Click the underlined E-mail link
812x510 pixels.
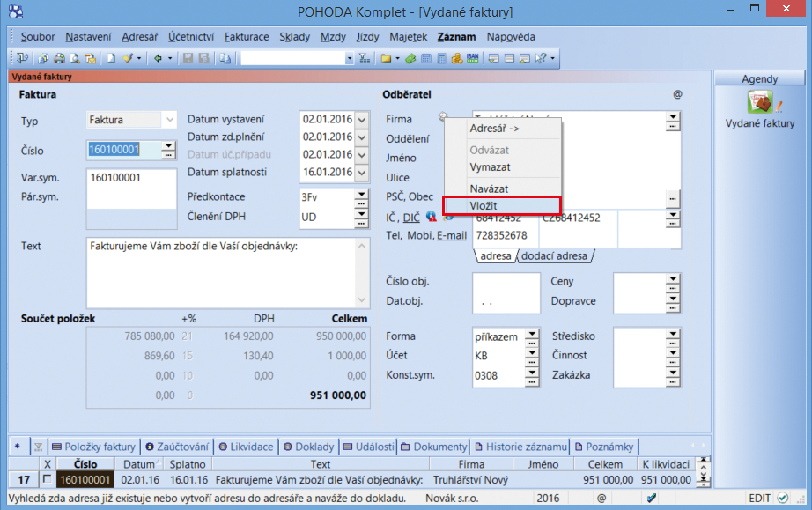click(452, 235)
